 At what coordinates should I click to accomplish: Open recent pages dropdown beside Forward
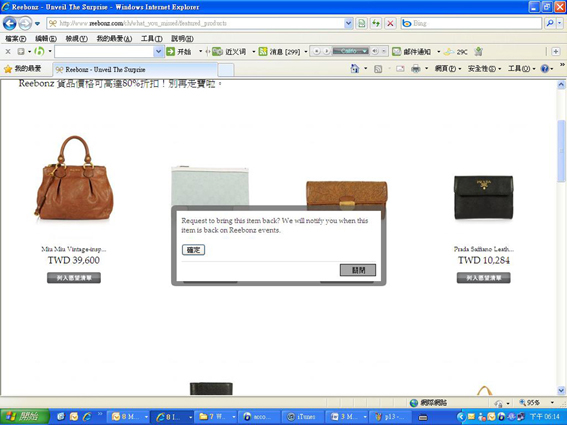[x=37, y=24]
